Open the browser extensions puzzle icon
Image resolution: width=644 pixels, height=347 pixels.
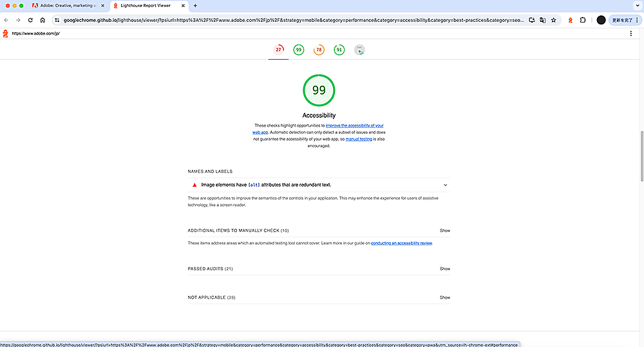coord(583,20)
